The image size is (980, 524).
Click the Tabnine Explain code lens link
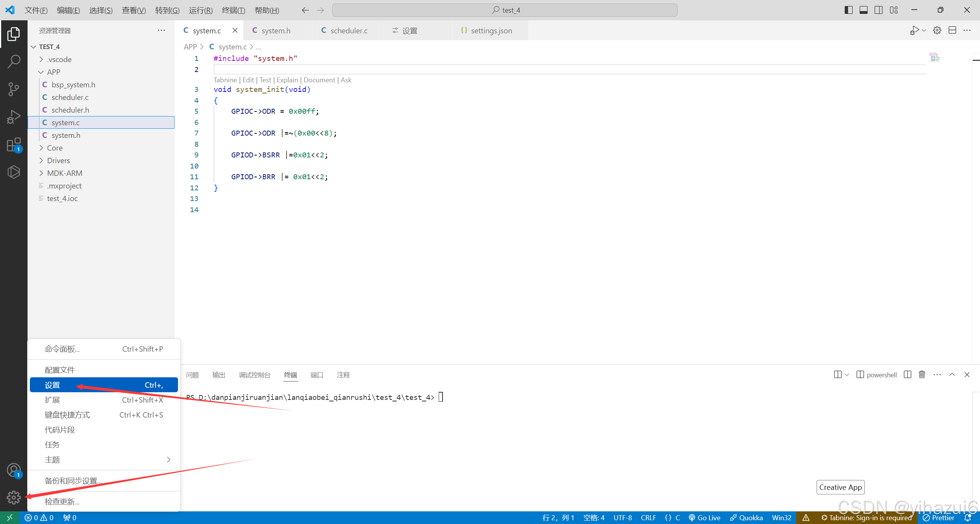click(287, 80)
